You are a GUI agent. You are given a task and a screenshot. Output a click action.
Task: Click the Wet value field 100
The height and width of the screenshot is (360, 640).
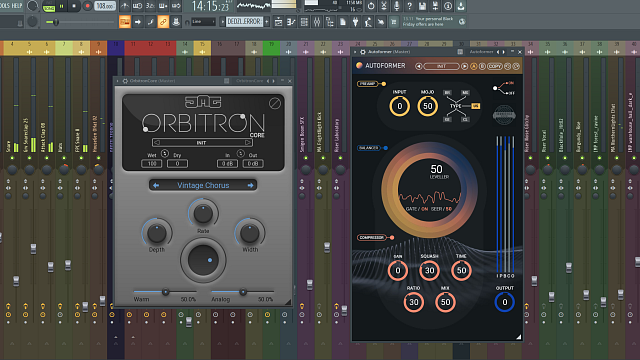(152, 164)
